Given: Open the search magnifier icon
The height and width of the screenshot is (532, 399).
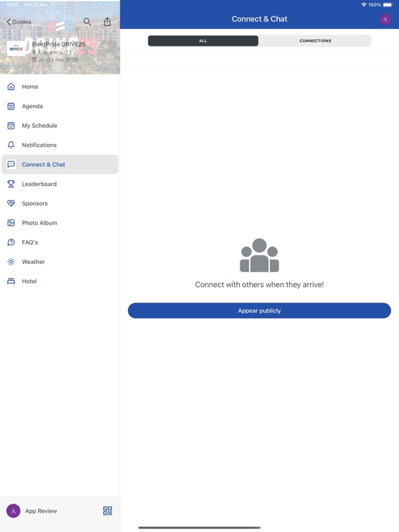Looking at the screenshot, I should (x=87, y=21).
